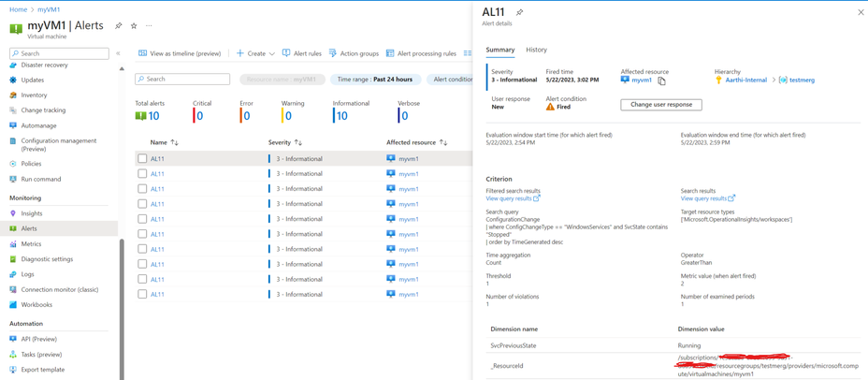Tick the checkbox of the fifth AL11 row
Viewport: 868px width, 380px height.
pos(142,219)
